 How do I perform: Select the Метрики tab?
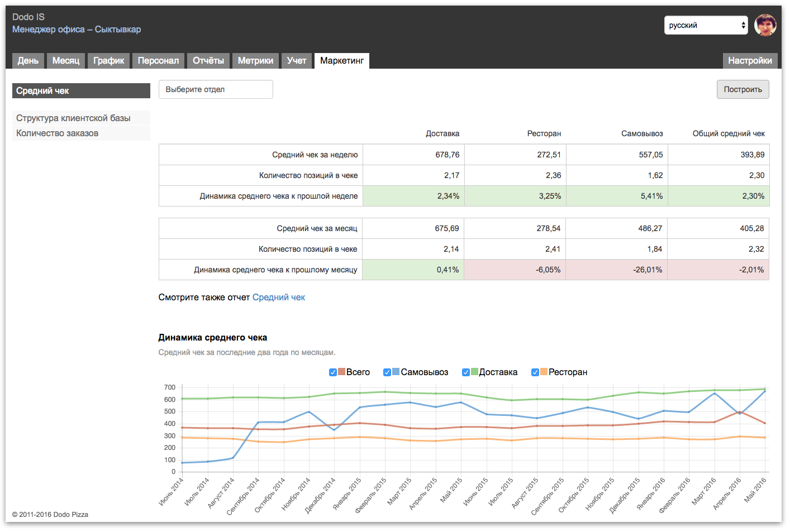click(x=255, y=60)
